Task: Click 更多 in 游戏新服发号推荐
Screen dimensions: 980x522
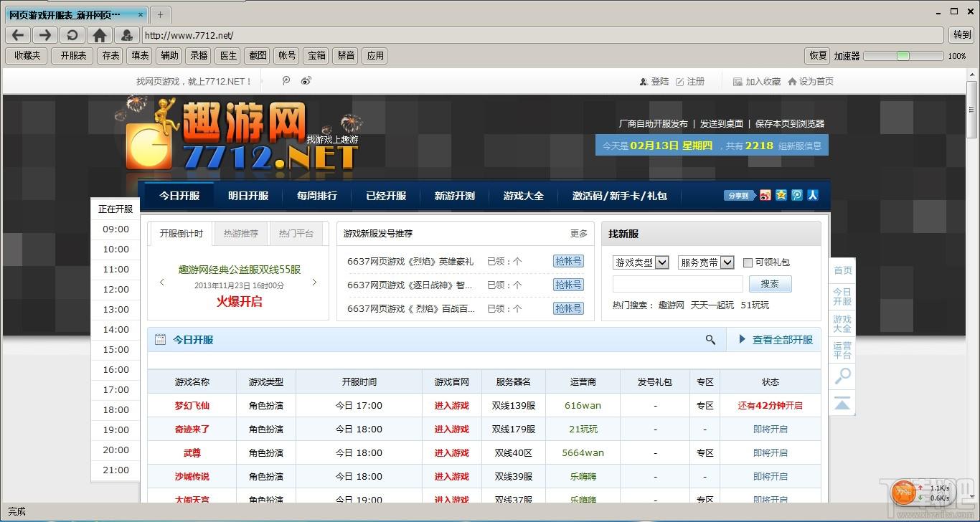Action: [x=579, y=234]
